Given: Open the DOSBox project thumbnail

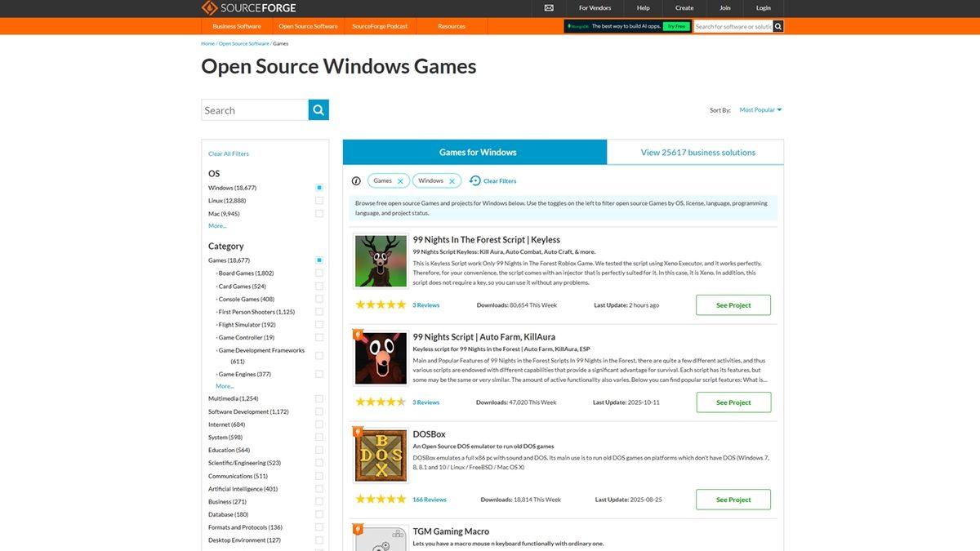Looking at the screenshot, I should (381, 455).
